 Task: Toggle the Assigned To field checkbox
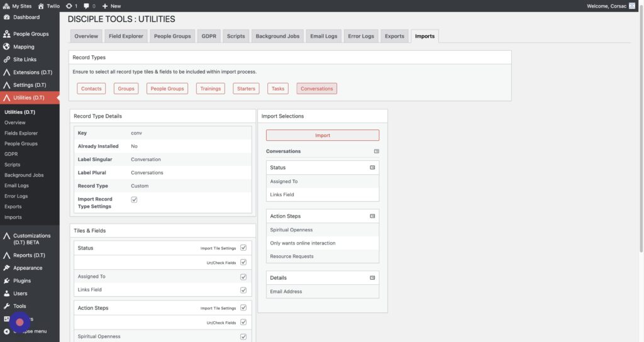coord(243,277)
